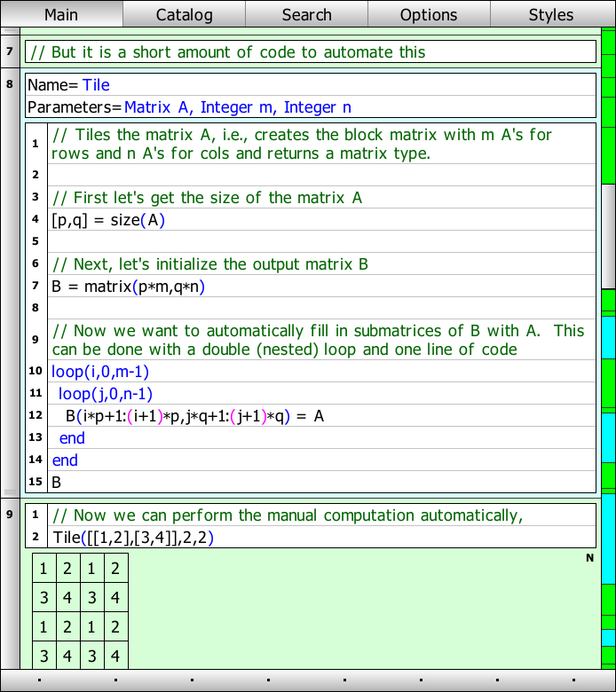The height and width of the screenshot is (692, 616).
Task: Click the function Name field containing Tile
Action: pos(96,85)
